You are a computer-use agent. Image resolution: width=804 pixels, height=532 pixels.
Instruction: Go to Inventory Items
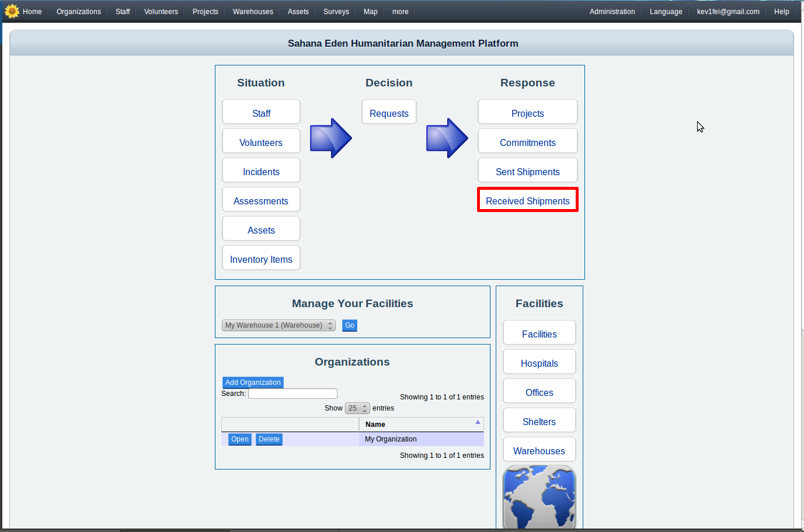(x=261, y=259)
